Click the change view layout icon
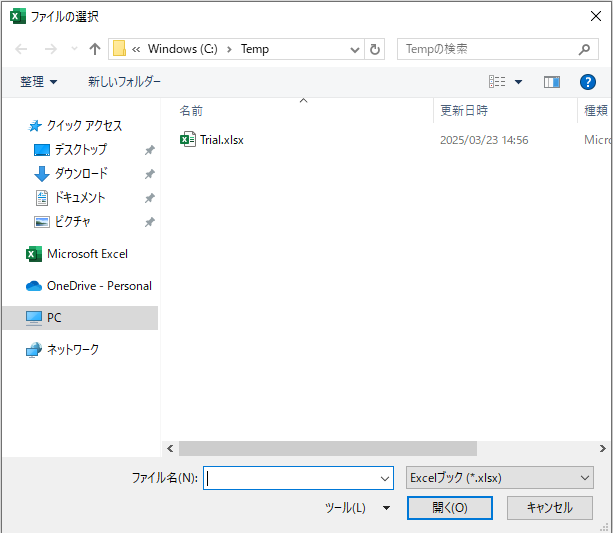 pyautogui.click(x=497, y=82)
